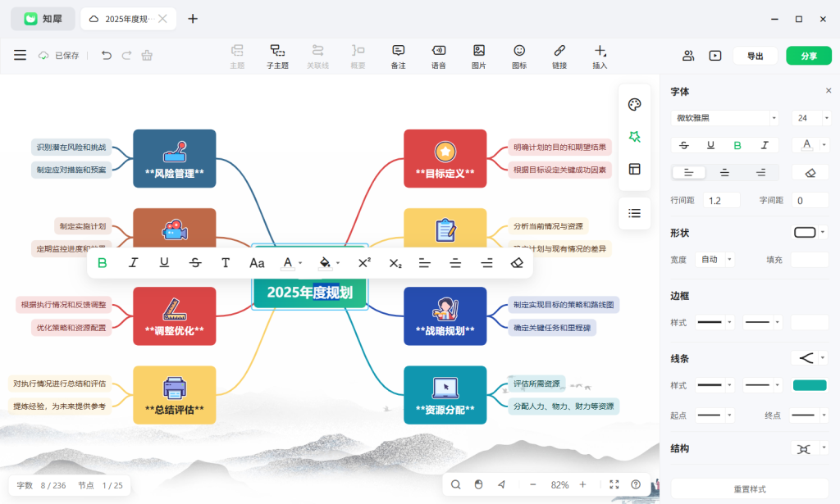840x504 pixels.
Task: Click the green star icon in the side toolbar
Action: 635,137
